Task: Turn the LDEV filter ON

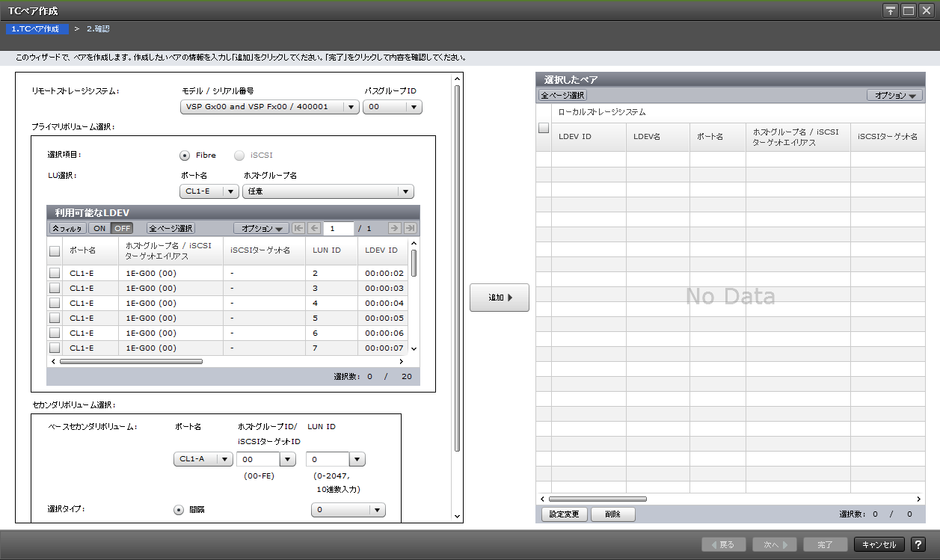Action: coord(99,228)
